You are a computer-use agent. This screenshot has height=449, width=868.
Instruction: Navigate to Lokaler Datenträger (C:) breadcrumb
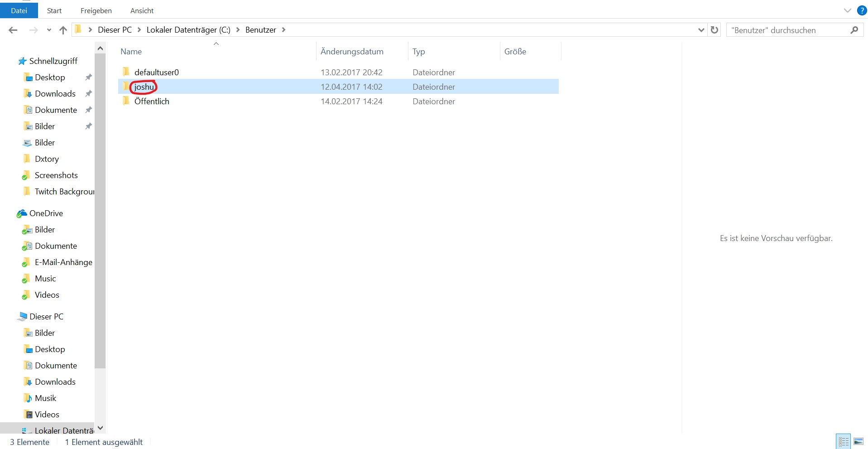click(188, 30)
